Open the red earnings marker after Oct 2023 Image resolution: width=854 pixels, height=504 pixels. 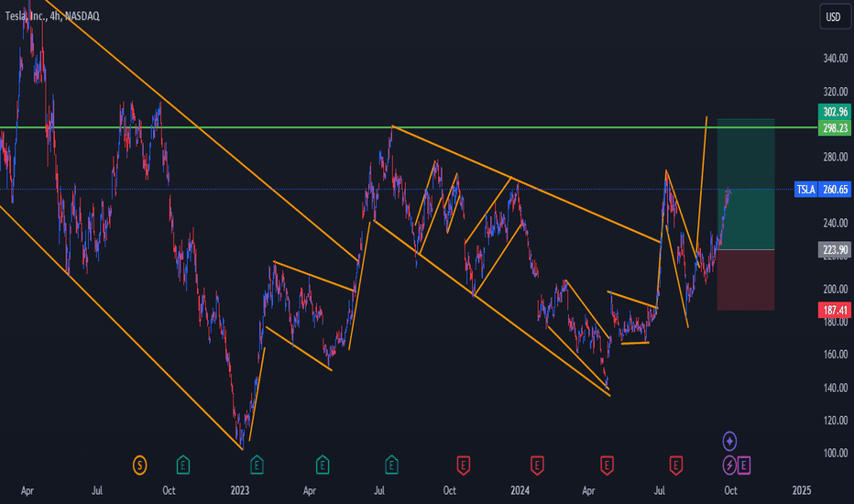coord(464,466)
